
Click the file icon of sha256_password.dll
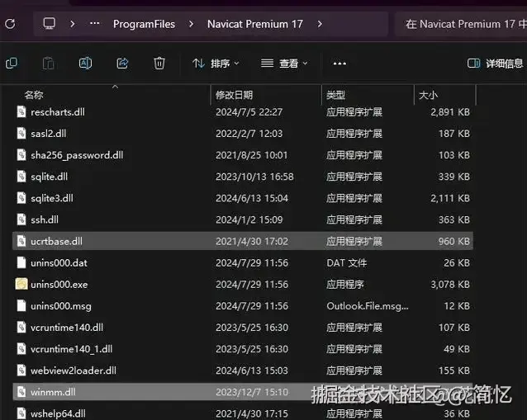point(21,155)
